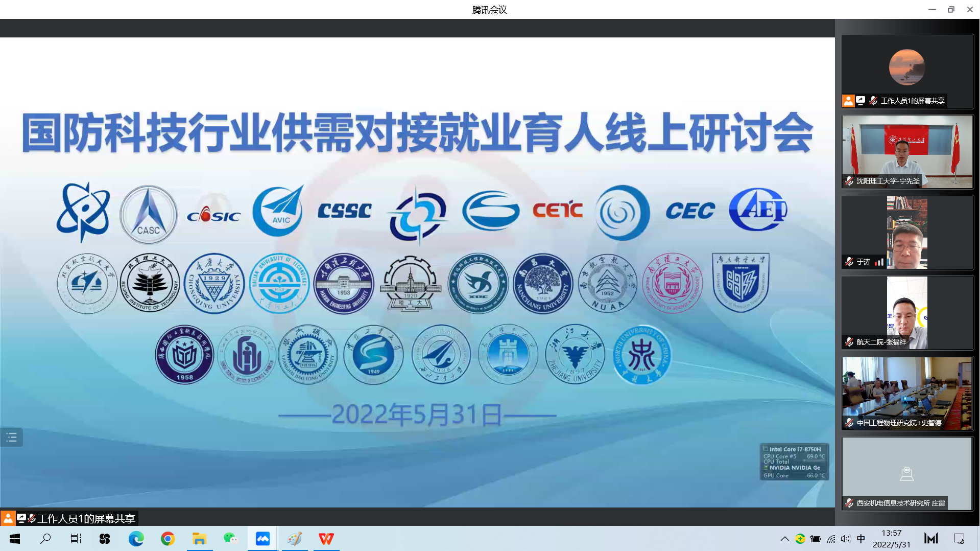Screen dimensions: 980x551
Task: Click screen-share icon on 工作人员1 tile
Action: click(861, 101)
